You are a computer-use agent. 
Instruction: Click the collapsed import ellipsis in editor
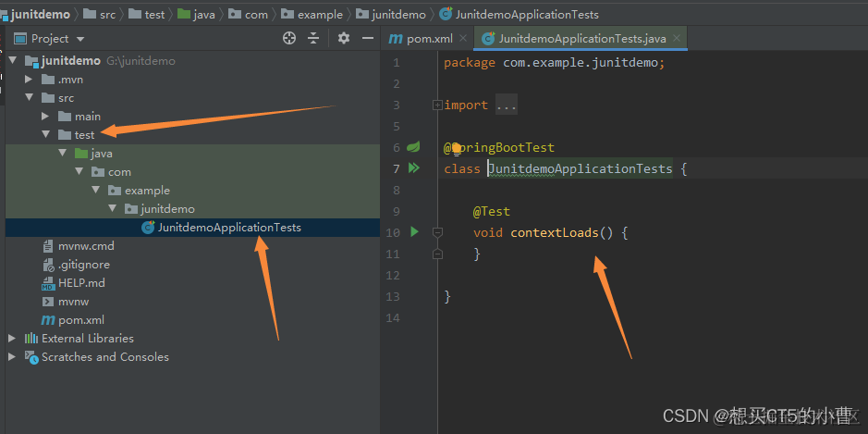click(506, 105)
